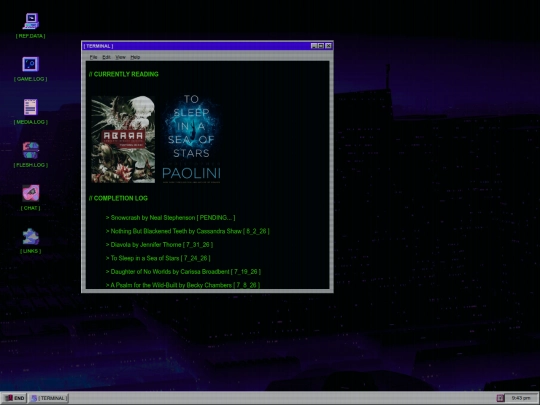540x405 pixels.
Task: Click the Abara book cover thumbnail
Action: [x=123, y=139]
